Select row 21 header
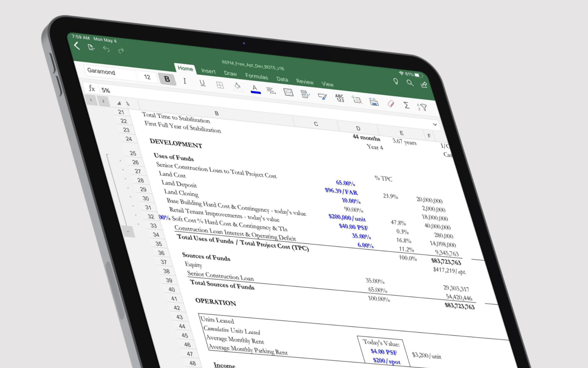The image size is (588, 368). click(121, 112)
